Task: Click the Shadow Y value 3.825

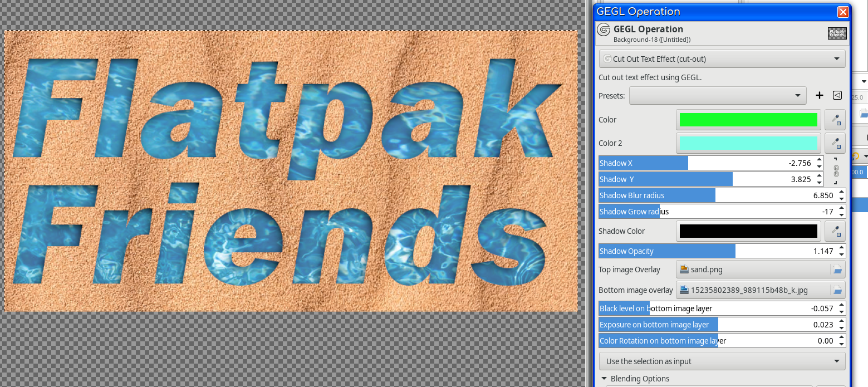Action: coord(801,179)
